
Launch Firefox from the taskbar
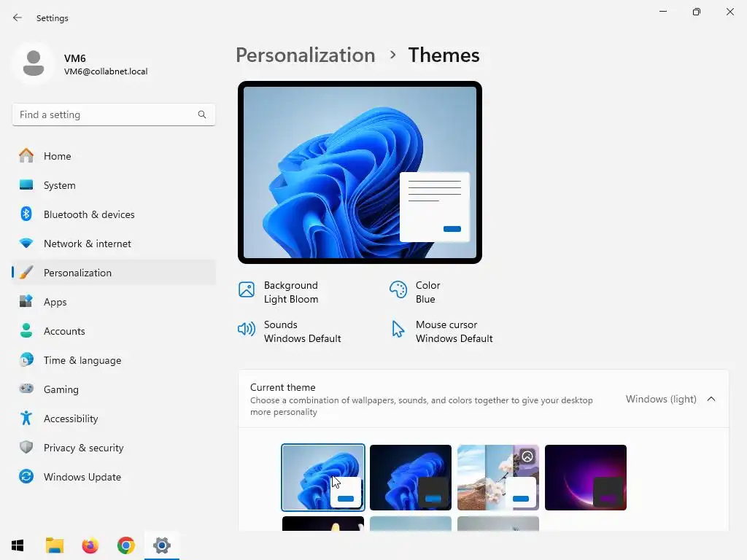pyautogui.click(x=90, y=545)
